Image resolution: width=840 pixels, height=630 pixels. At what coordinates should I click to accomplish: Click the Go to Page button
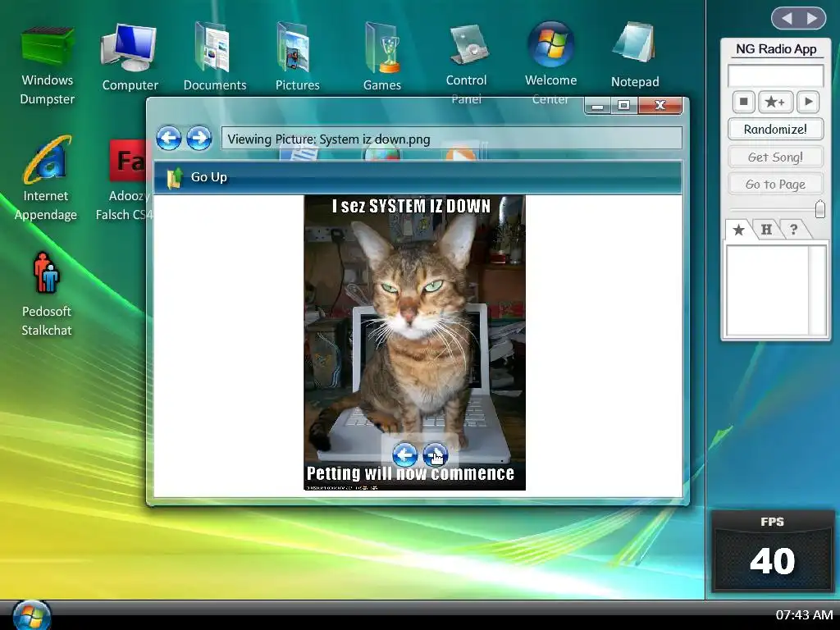(775, 185)
